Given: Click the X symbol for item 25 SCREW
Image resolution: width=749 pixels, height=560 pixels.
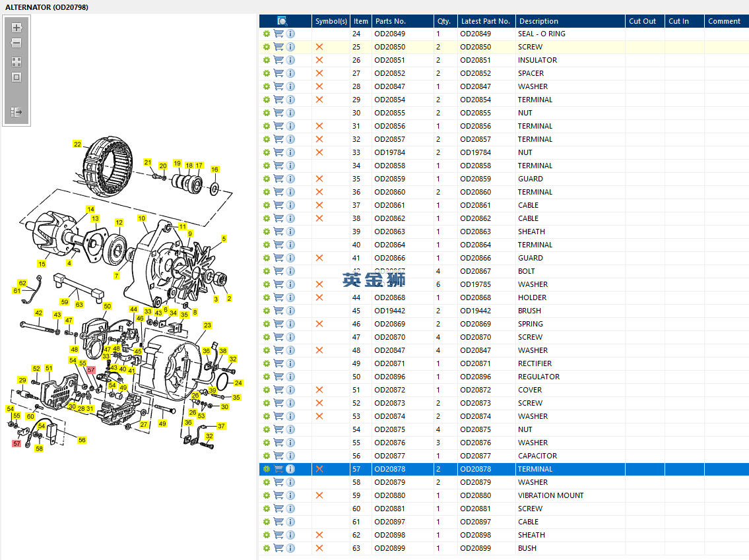Looking at the screenshot, I should click(x=319, y=47).
